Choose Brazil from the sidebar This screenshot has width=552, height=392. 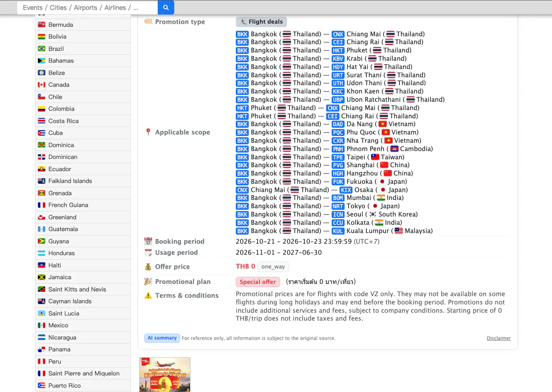(56, 49)
